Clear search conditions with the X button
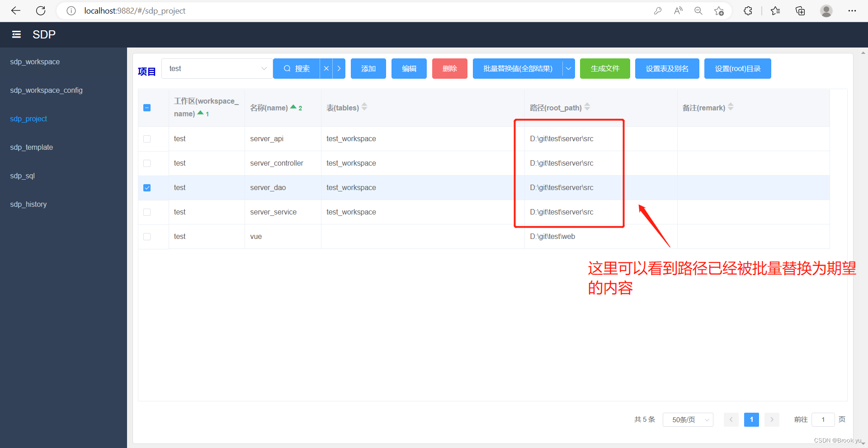 coord(326,68)
